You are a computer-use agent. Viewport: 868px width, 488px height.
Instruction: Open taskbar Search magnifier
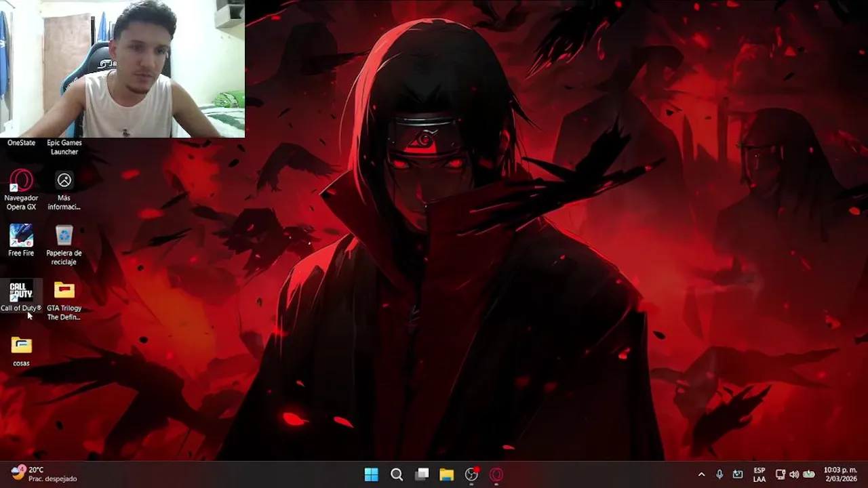(397, 474)
